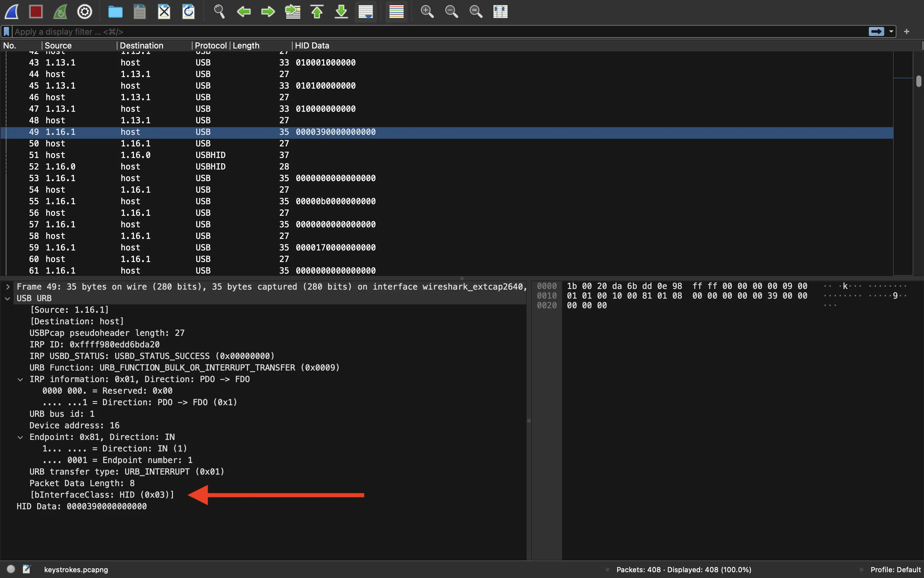Select packet 55 with HID data 00000b0000000000
This screenshot has width=924, height=578.
coord(447,201)
